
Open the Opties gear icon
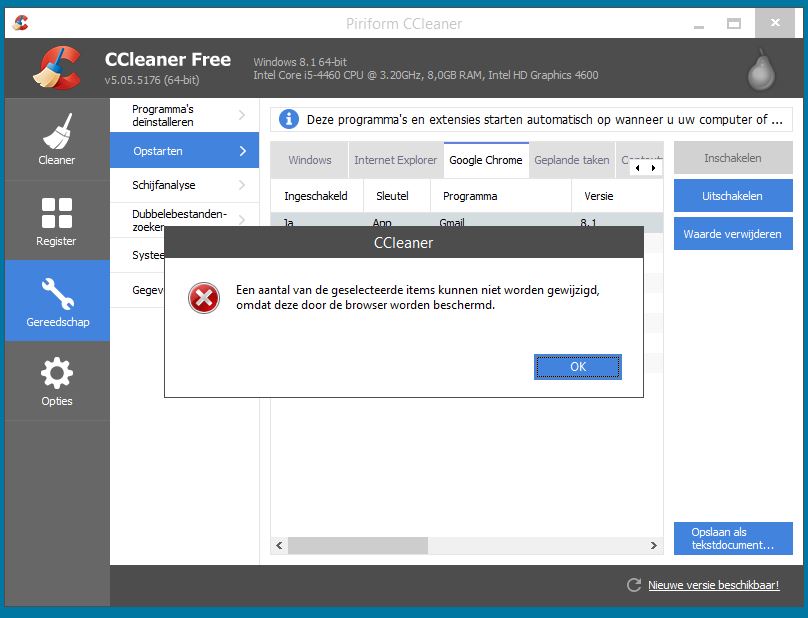(x=57, y=373)
